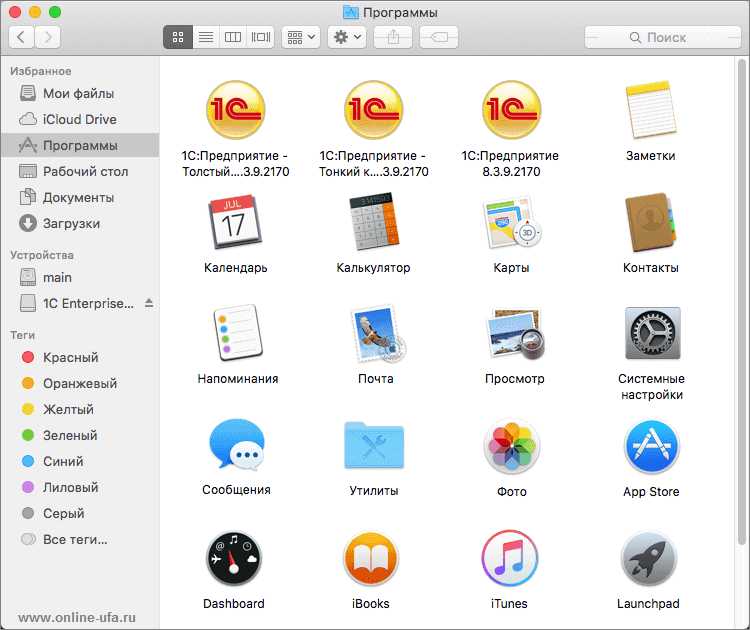This screenshot has width=750, height=630.
Task: Select the main disk in the sidebar
Action: point(80,277)
